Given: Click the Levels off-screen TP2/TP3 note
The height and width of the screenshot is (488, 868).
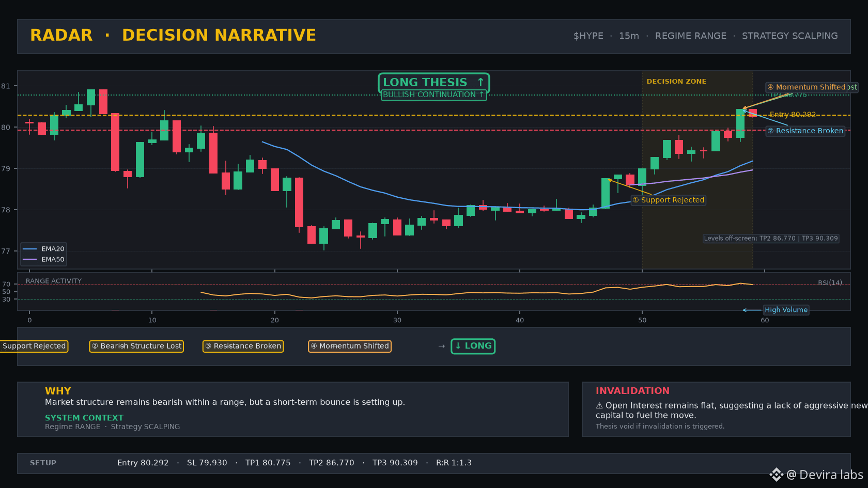Looking at the screenshot, I should [x=771, y=239].
